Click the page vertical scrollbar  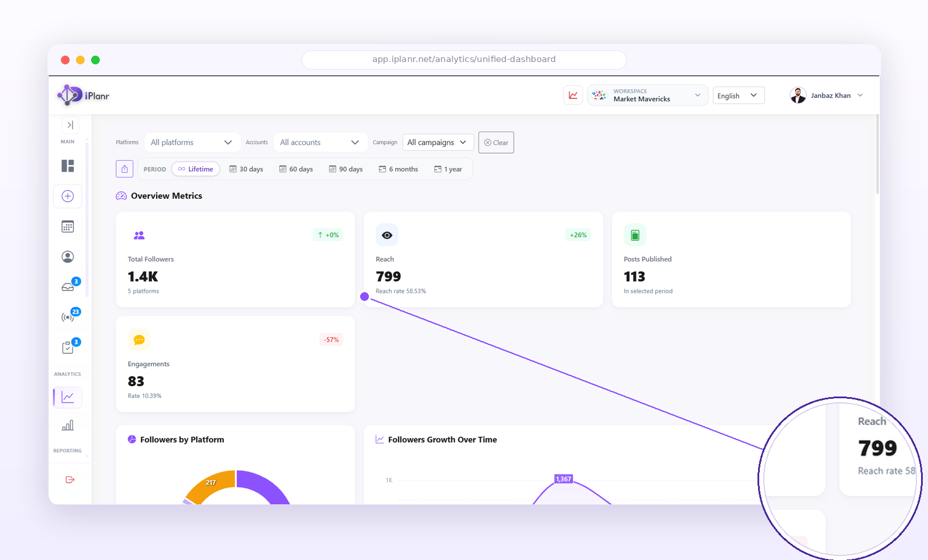pos(878,154)
